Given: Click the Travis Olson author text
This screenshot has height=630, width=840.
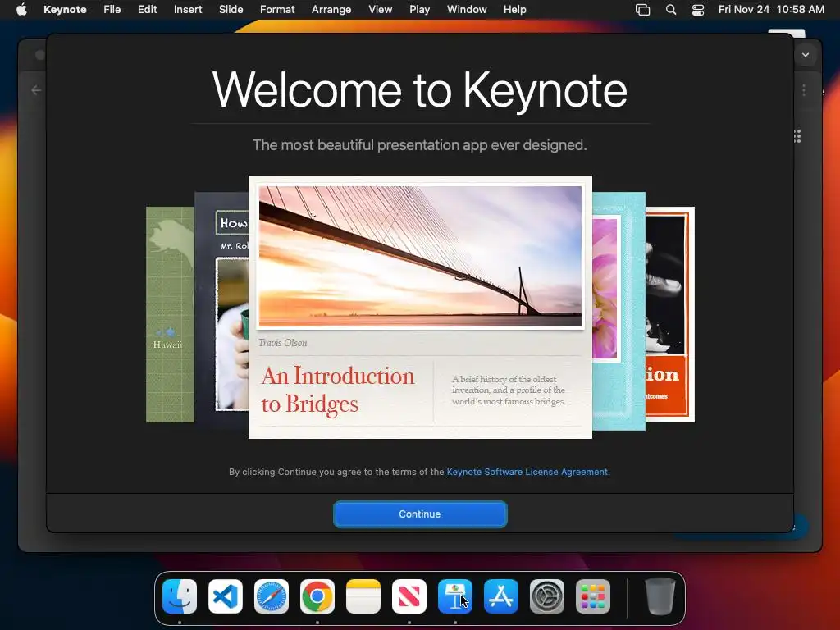Looking at the screenshot, I should [x=283, y=343].
